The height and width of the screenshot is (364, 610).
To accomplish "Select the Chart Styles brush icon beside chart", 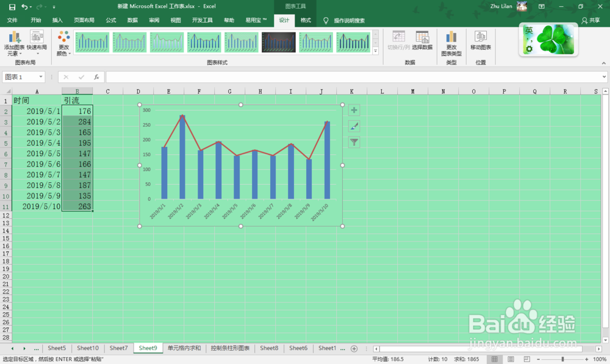I will [354, 126].
